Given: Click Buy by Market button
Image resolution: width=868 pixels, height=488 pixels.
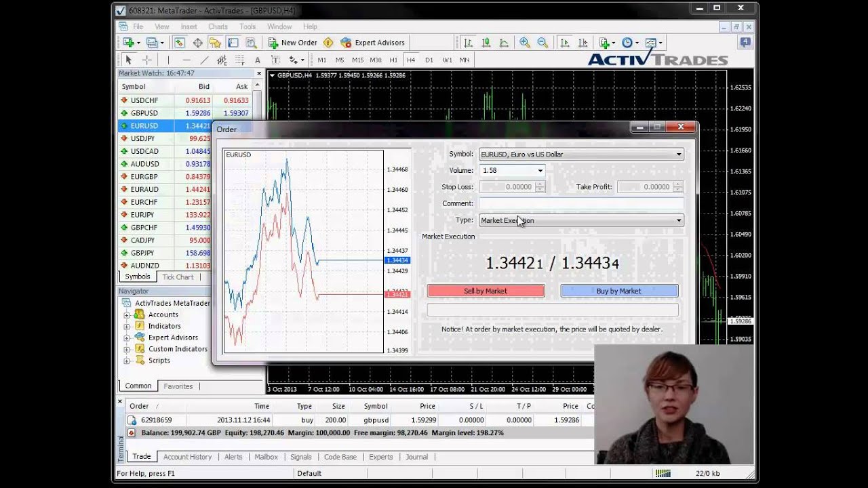Looking at the screenshot, I should point(618,291).
